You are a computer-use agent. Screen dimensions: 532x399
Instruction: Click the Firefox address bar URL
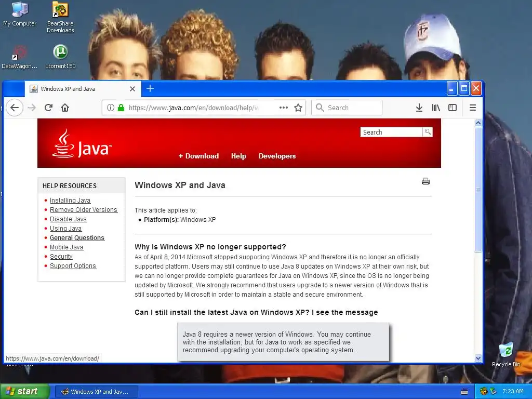click(194, 108)
